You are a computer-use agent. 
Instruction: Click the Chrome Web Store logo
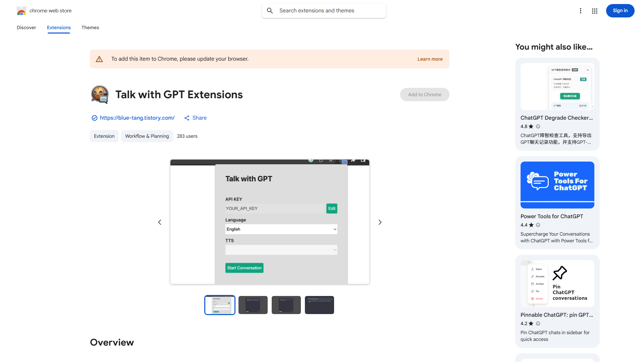21,11
